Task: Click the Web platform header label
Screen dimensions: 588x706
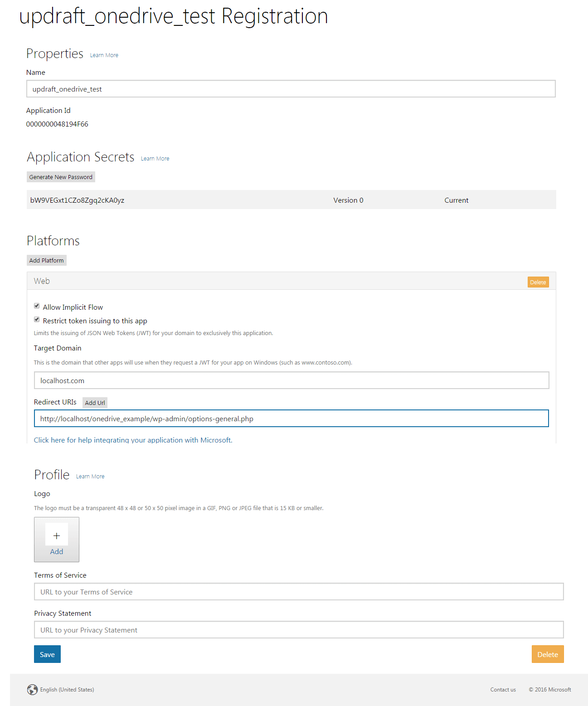Action: click(42, 281)
